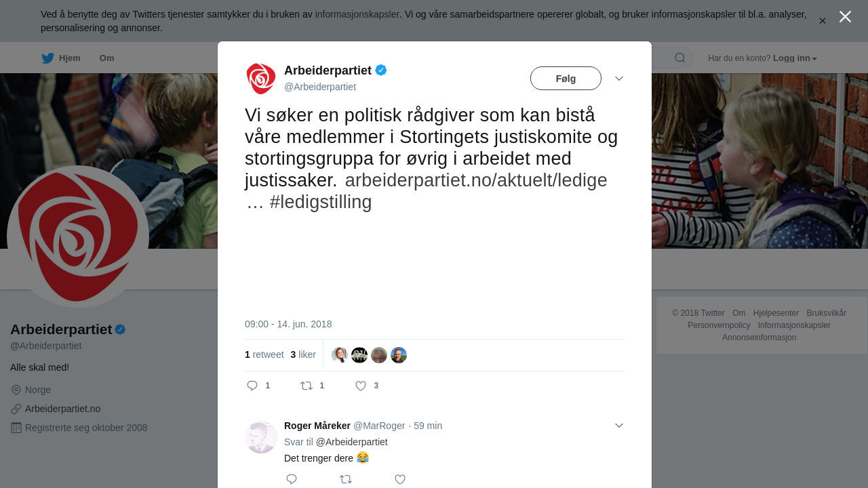Click the Twitter bird Hjem icon
The height and width of the screenshot is (488, 868).
tap(48, 58)
